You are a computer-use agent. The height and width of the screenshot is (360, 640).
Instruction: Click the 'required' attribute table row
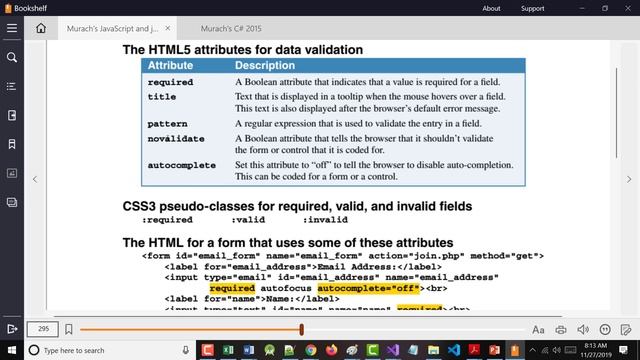click(333, 82)
